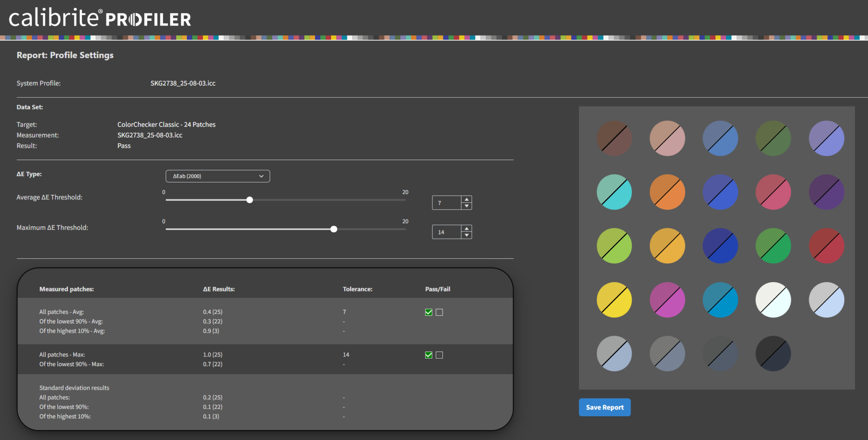Select the red color patch

coord(826,246)
